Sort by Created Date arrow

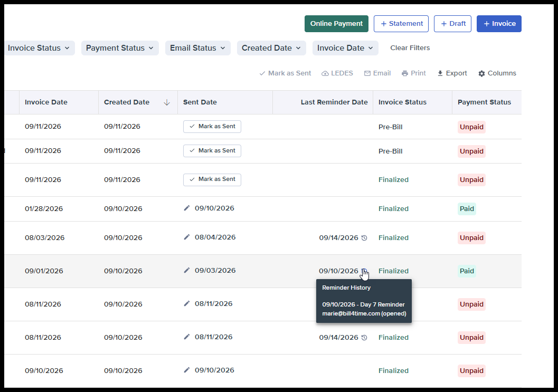click(166, 102)
